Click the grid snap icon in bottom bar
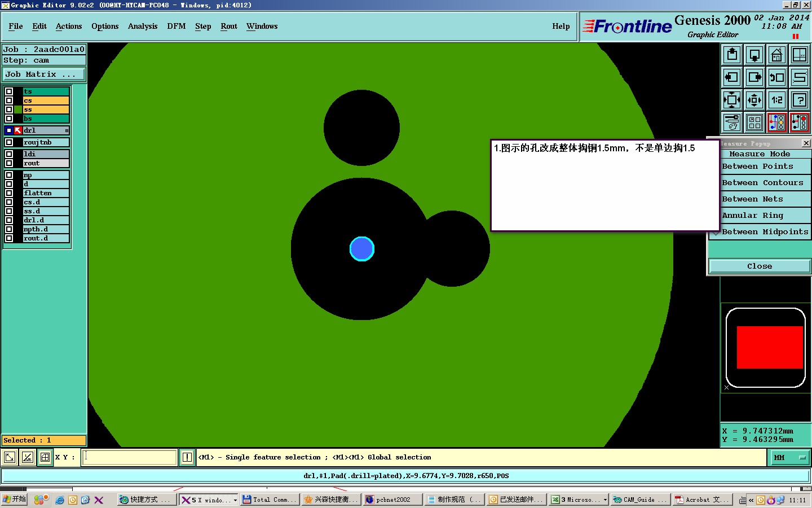The height and width of the screenshot is (508, 812). pos(45,457)
